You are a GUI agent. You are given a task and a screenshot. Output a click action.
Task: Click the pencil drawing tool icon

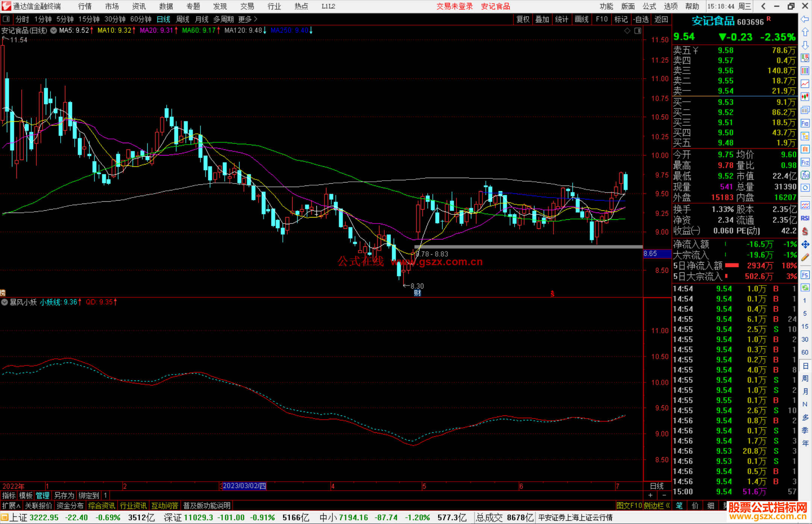(805, 257)
